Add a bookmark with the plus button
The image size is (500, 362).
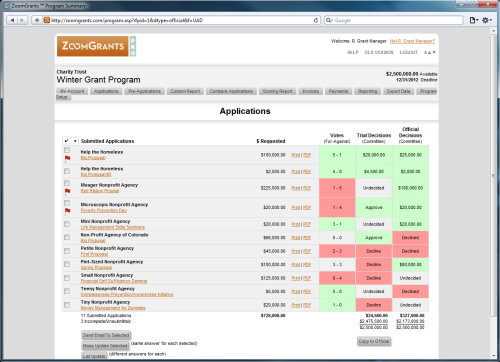pos(37,20)
